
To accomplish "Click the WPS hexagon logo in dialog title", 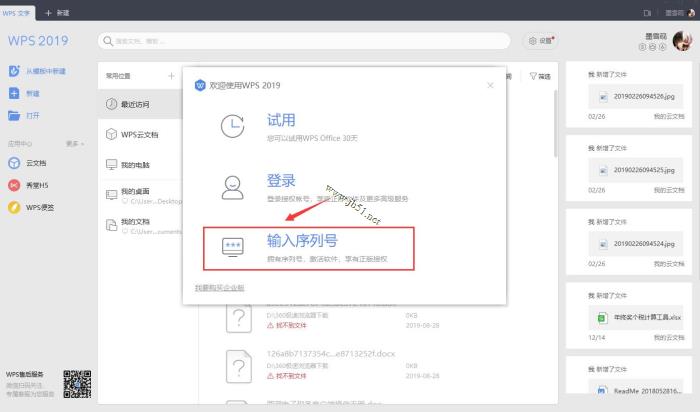I will [200, 85].
